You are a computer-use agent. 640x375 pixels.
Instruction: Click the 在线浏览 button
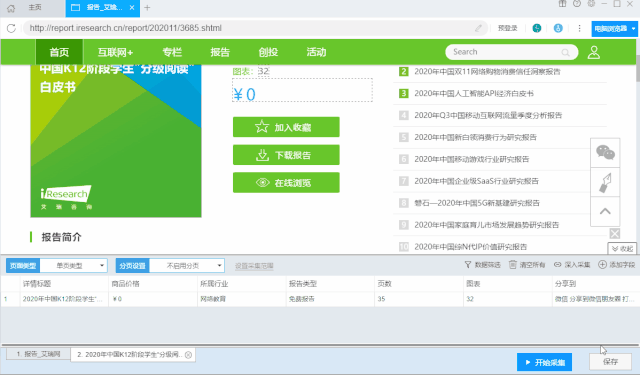[286, 183]
